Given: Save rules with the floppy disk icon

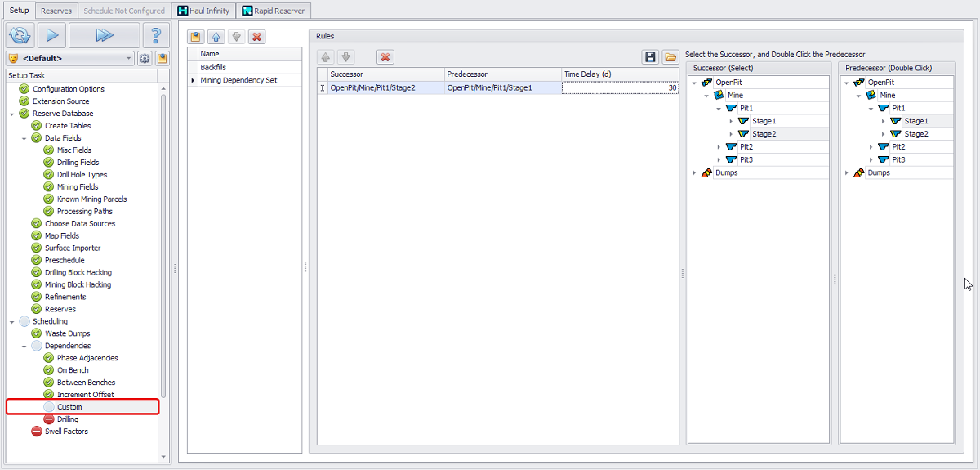Looking at the screenshot, I should click(x=650, y=57).
